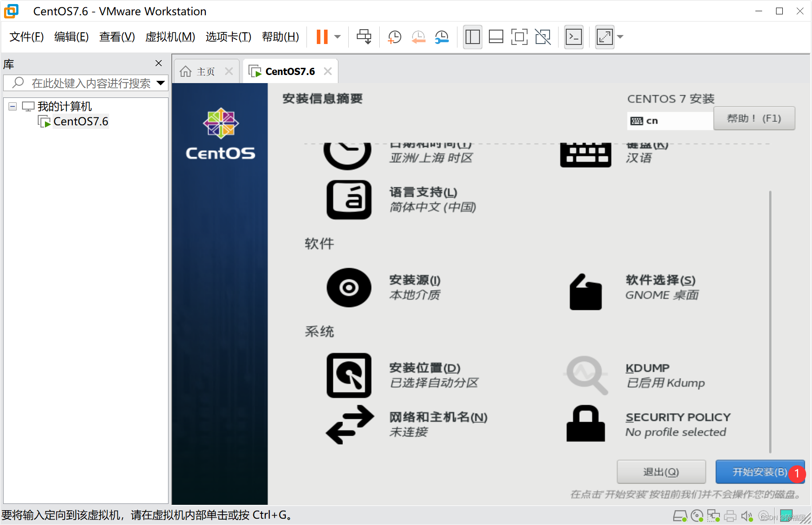Screen dimensions: 812x525
Task: Click the SECURITY POLICY label
Action: [x=678, y=418]
